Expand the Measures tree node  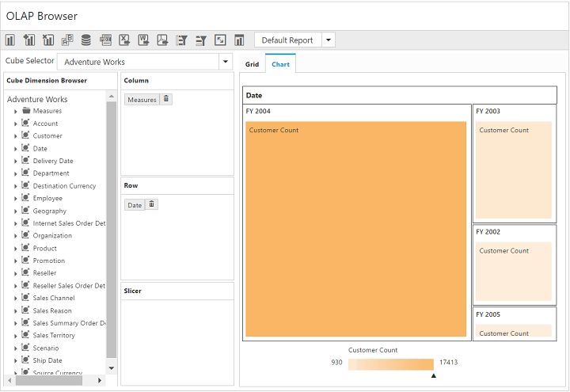click(x=15, y=112)
